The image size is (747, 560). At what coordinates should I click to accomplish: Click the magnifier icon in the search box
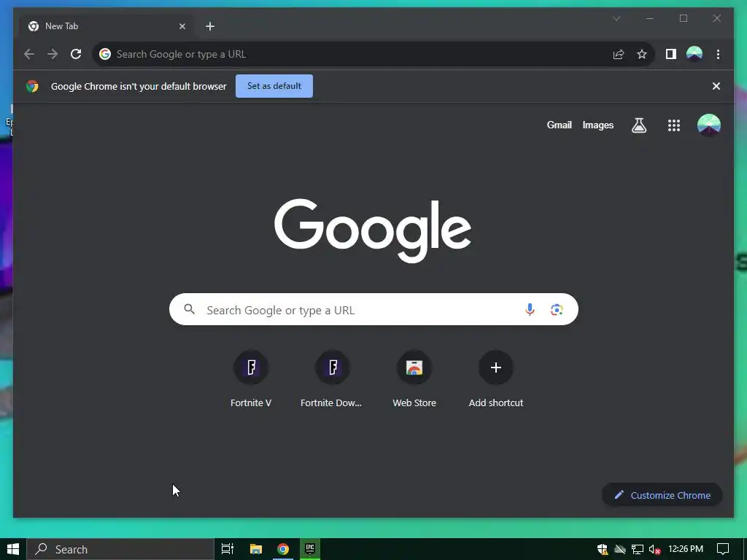[x=189, y=309]
